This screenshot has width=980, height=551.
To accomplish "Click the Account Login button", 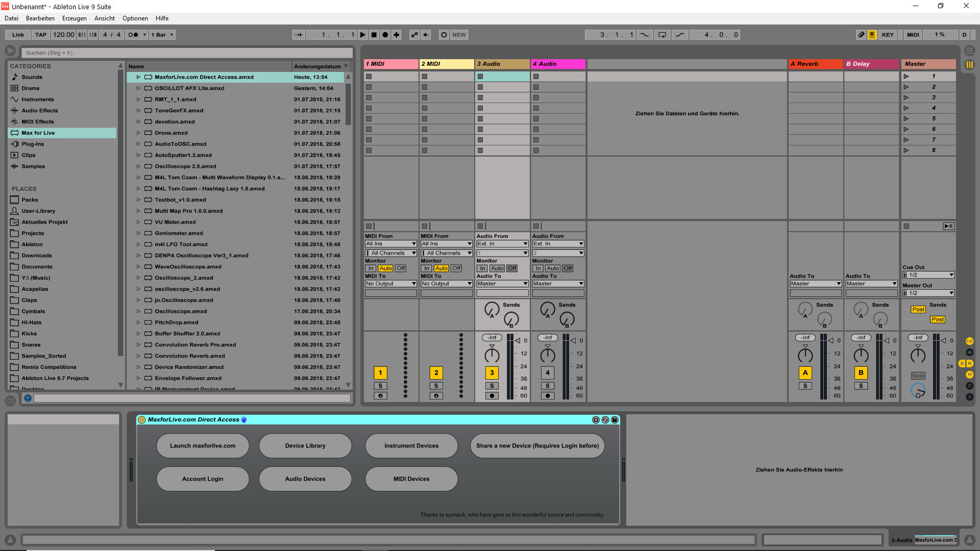I will (x=203, y=479).
